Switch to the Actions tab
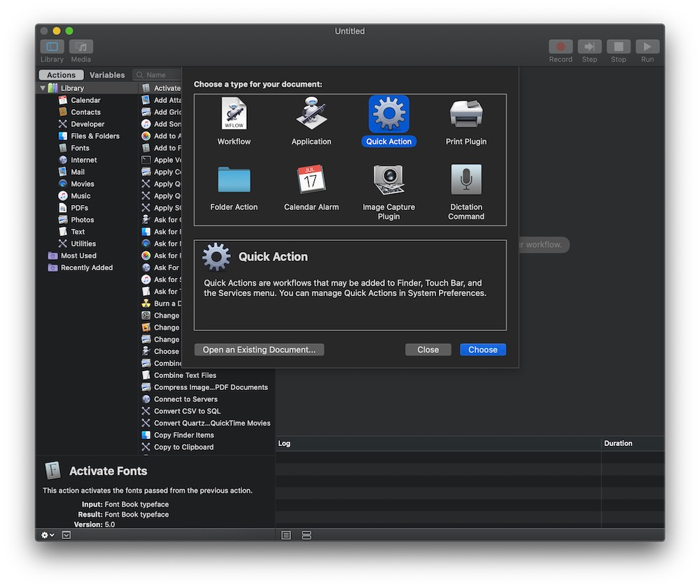700x588 pixels. click(x=62, y=75)
